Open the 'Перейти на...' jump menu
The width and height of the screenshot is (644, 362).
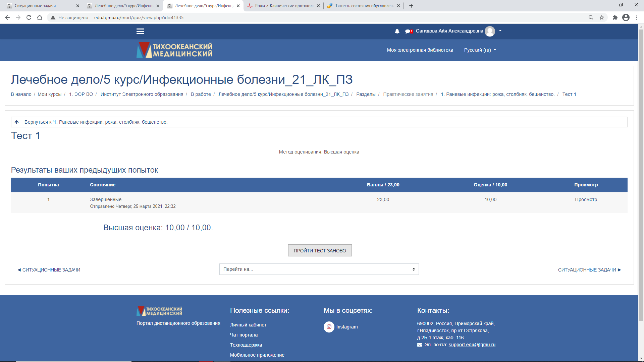click(x=319, y=269)
